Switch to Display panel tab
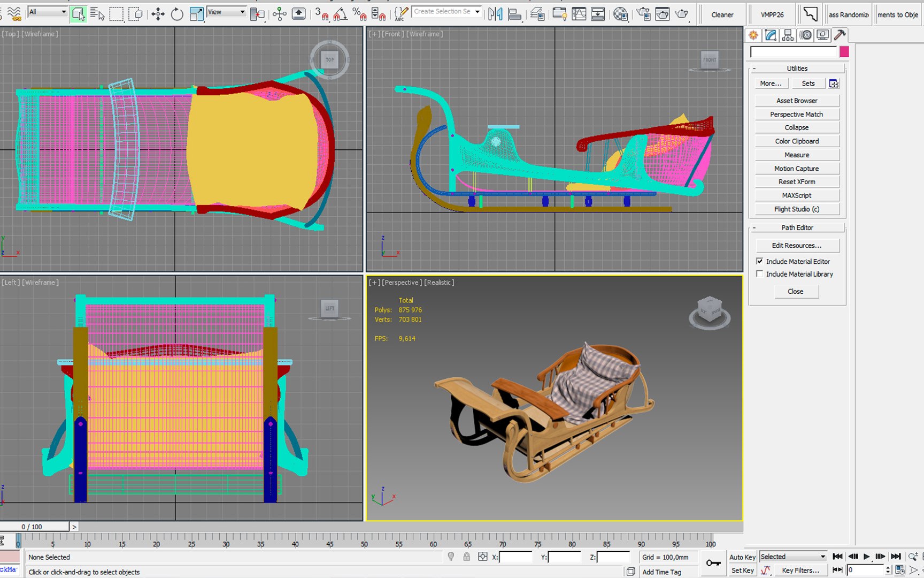This screenshot has height=578, width=924. [822, 35]
